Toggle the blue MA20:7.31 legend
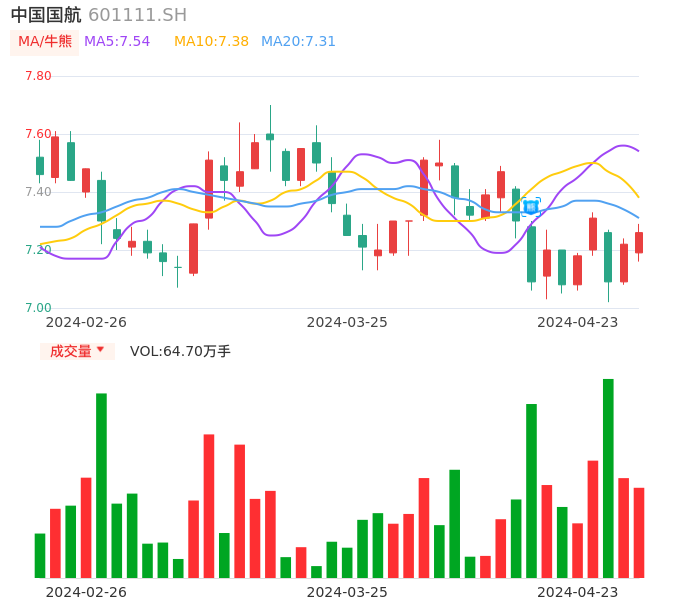Viewport: 686px width, 606px height. [x=298, y=42]
